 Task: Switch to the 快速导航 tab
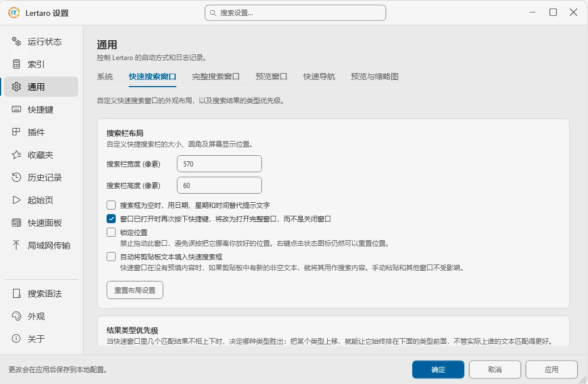tap(319, 76)
